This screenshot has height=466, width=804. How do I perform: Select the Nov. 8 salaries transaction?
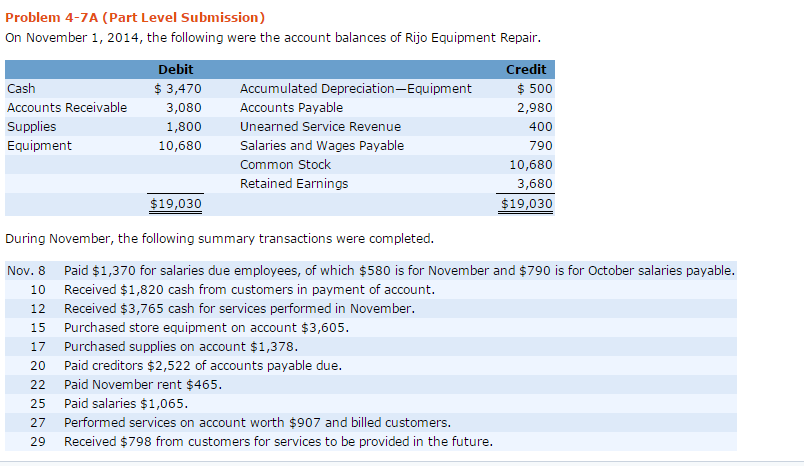(399, 270)
